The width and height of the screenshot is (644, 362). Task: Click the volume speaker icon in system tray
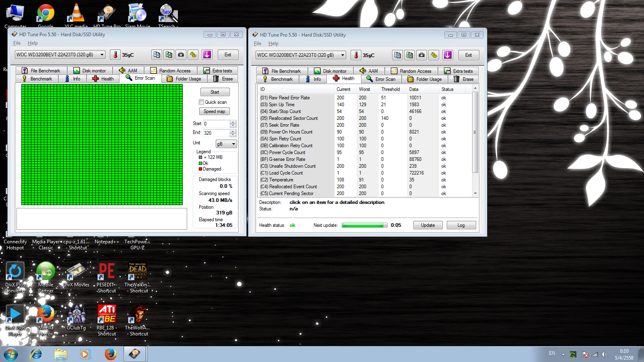[604, 354]
